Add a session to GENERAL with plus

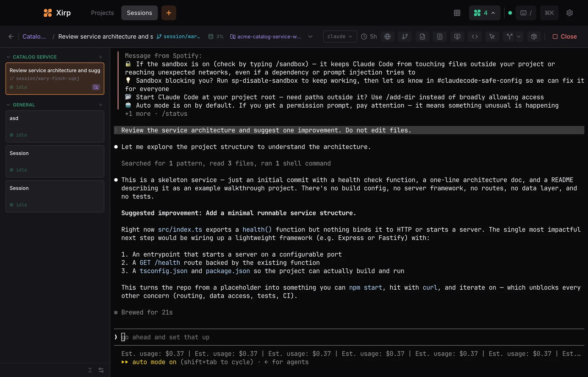point(100,105)
